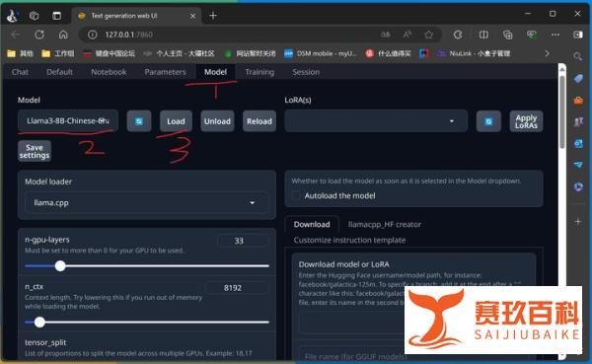
Task: Open sidebar shopping tag icon
Action: click(x=578, y=79)
